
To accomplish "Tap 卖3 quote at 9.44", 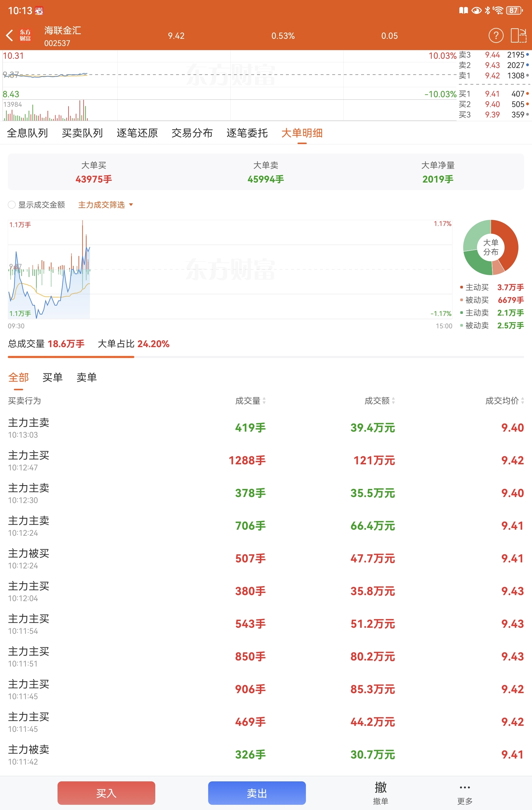I will [x=494, y=55].
